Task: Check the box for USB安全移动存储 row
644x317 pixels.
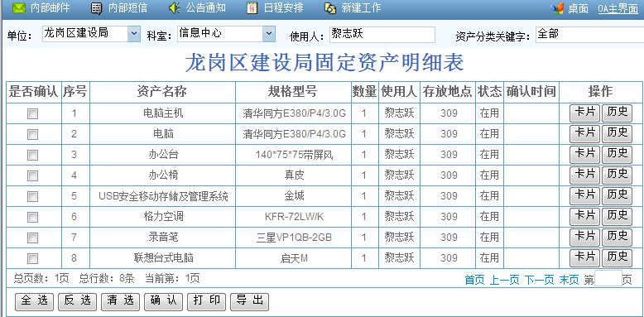Action: [32, 197]
